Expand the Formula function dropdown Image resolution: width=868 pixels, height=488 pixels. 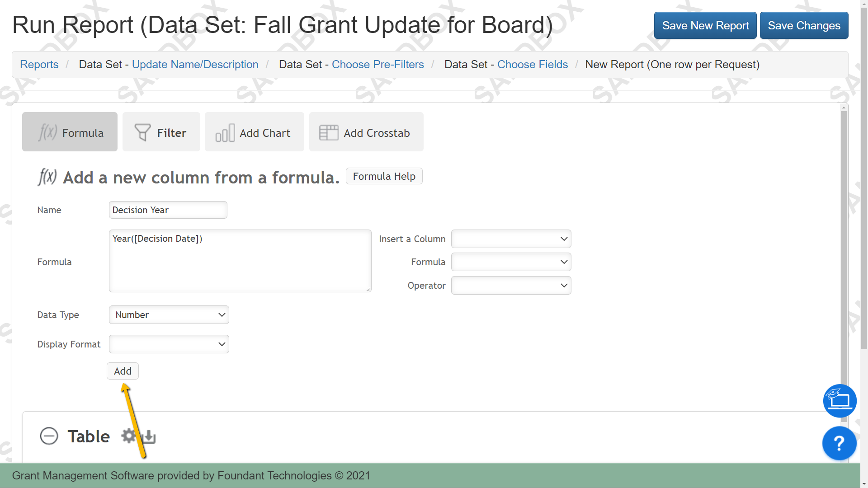pos(511,262)
